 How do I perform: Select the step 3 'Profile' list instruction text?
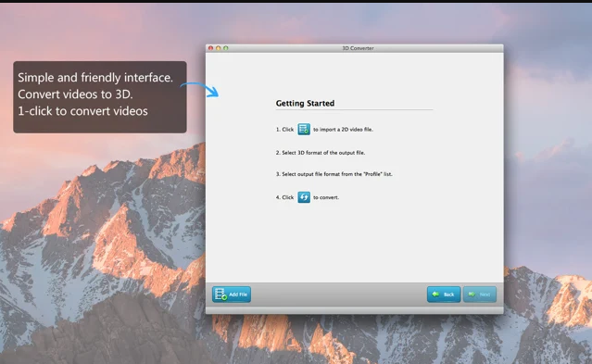[x=334, y=174]
